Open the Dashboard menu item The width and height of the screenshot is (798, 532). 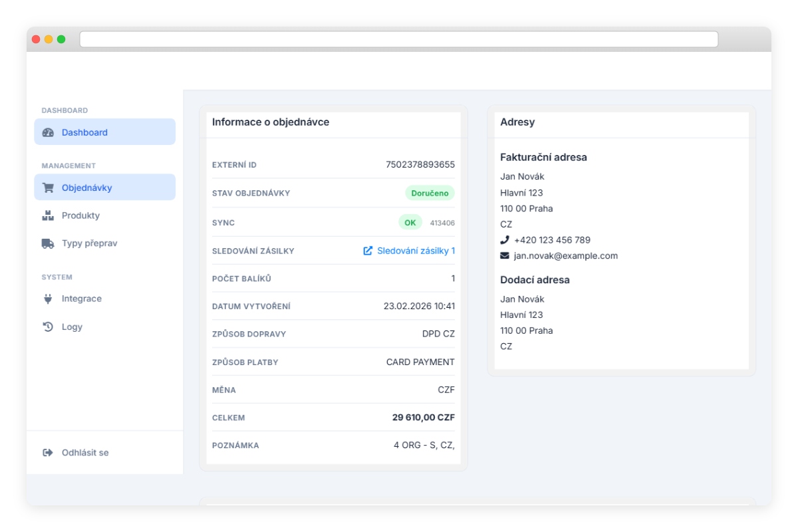pyautogui.click(x=84, y=132)
